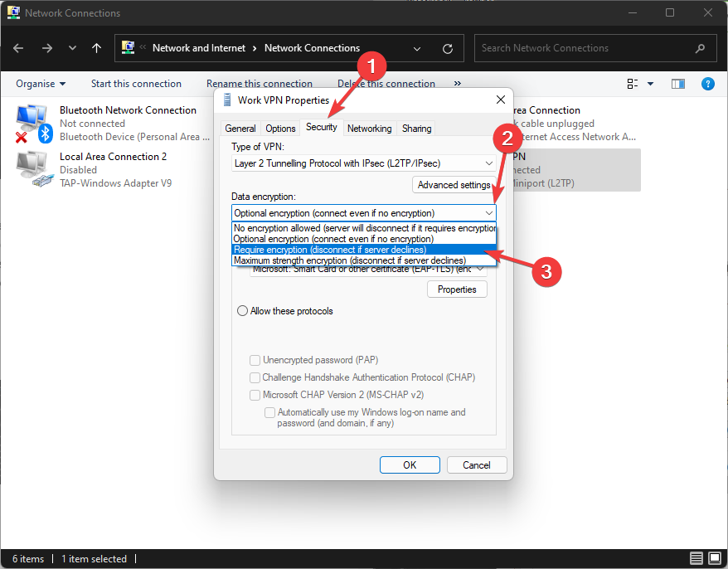This screenshot has width=728, height=569.
Task: Tick the Unencrypted password (PAP) checkbox
Action: (255, 360)
